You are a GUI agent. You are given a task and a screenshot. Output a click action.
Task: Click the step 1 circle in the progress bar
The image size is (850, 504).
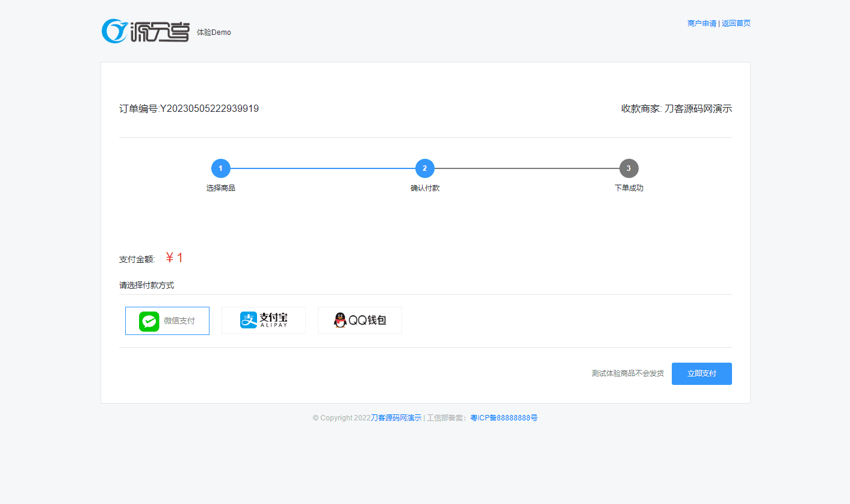click(221, 168)
